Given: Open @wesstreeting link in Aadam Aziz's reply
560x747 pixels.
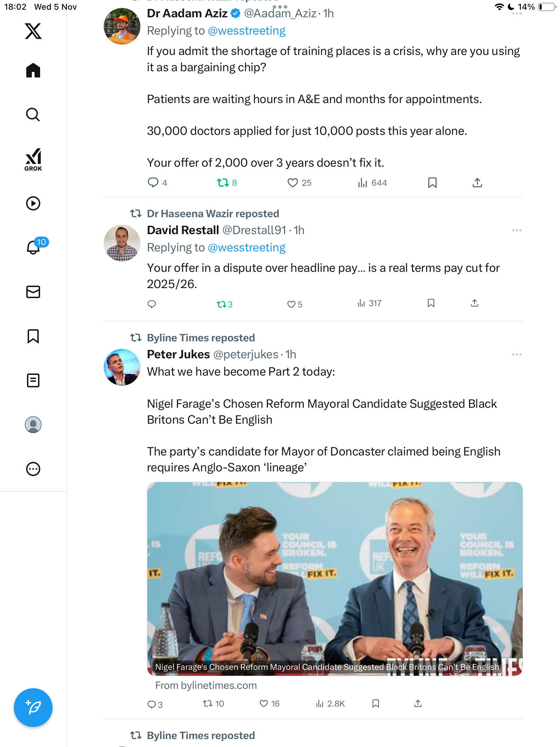Looking at the screenshot, I should tap(246, 31).
